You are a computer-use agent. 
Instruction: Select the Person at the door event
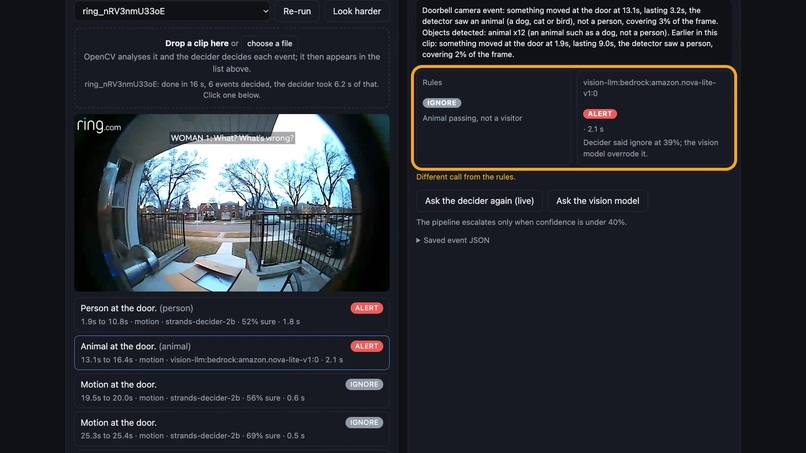[232, 314]
